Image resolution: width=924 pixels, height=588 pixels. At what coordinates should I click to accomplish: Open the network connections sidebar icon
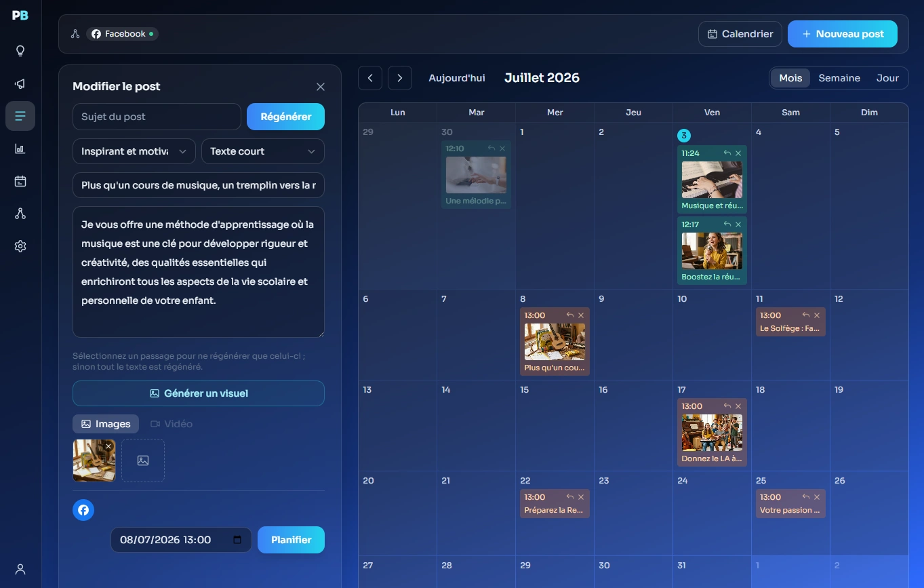pyautogui.click(x=20, y=214)
